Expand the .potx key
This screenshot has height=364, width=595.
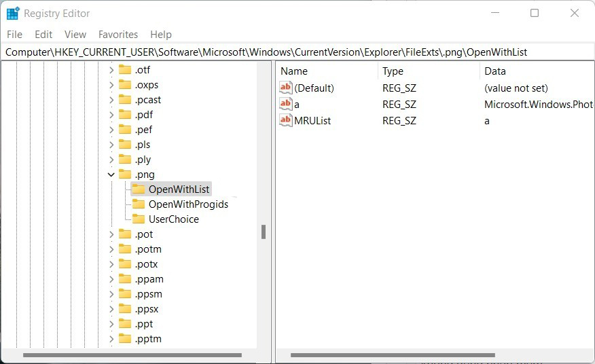(x=111, y=264)
